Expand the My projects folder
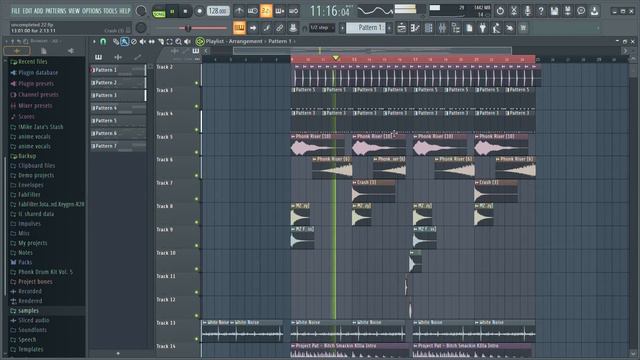The height and width of the screenshot is (360, 640). (33, 243)
